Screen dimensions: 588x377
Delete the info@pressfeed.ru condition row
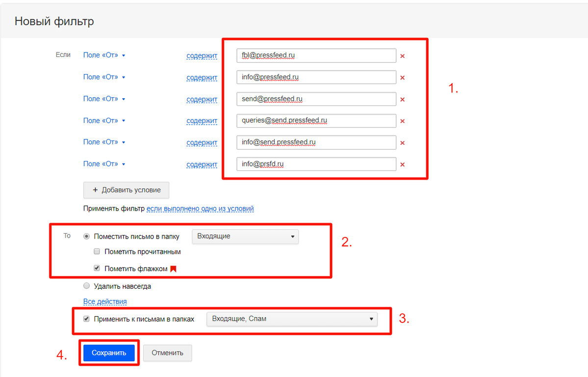coord(402,78)
